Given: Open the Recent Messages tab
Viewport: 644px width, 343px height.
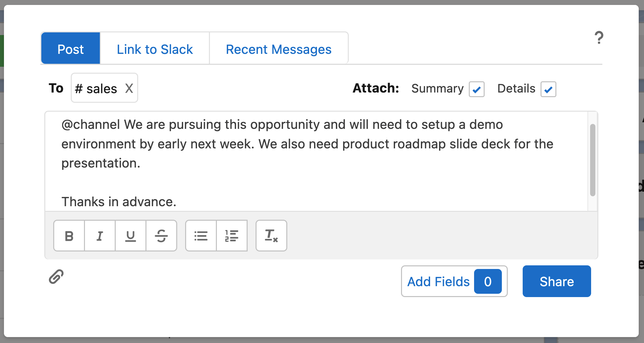Looking at the screenshot, I should (278, 50).
